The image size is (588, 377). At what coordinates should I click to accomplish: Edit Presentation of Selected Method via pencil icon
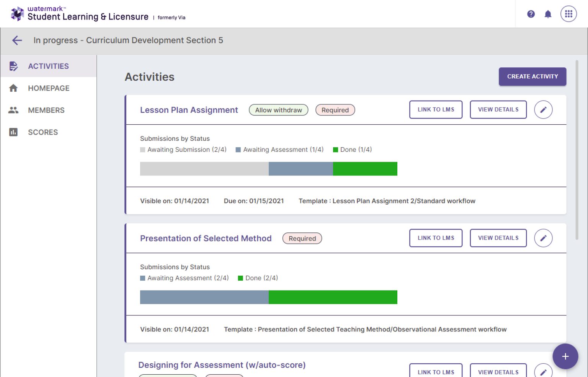click(x=543, y=238)
